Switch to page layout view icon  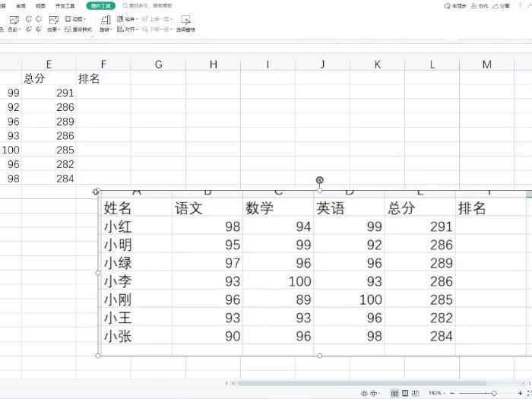pyautogui.click(x=405, y=393)
